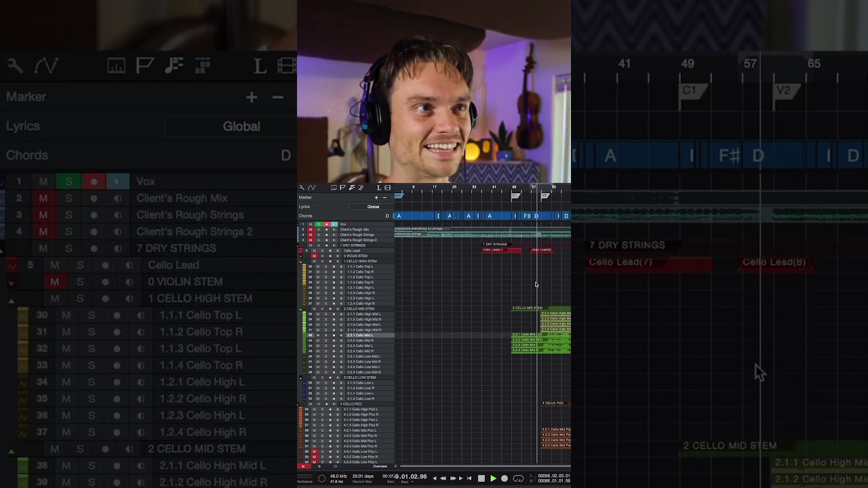The image size is (868, 488).
Task: Open track list wrench settings
Action: click(302, 187)
